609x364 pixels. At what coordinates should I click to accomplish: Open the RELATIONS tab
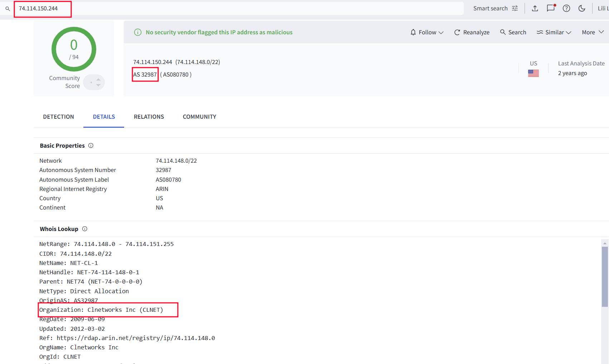(149, 117)
